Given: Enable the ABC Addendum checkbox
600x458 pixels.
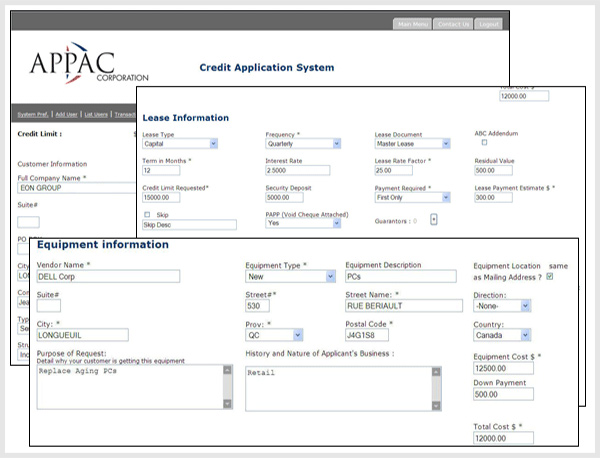Looking at the screenshot, I should [484, 142].
